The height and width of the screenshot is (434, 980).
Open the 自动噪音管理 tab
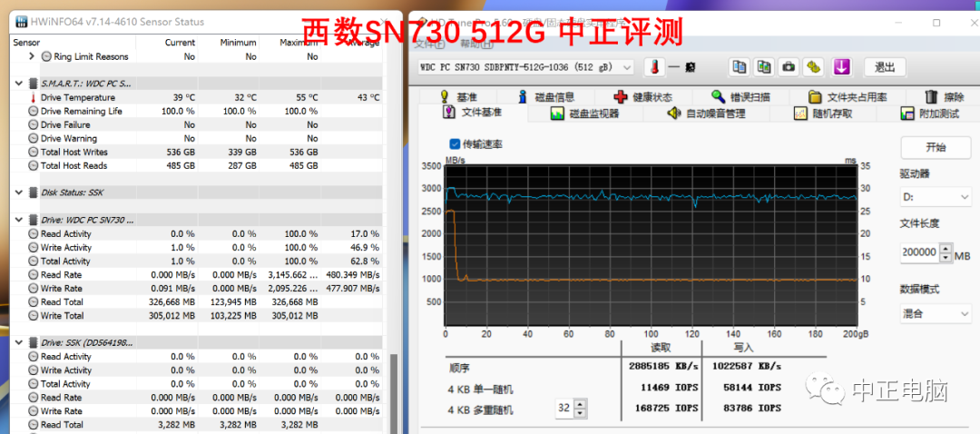coord(706,113)
